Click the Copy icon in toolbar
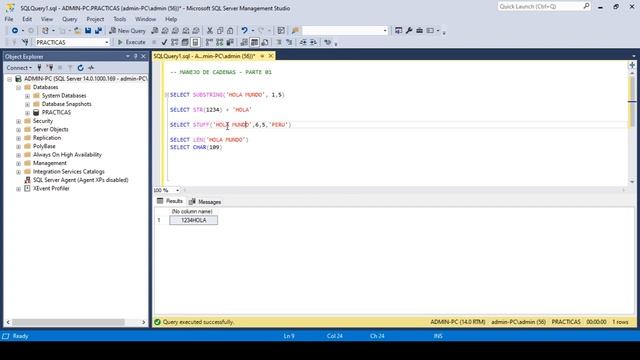Image resolution: width=640 pixels, height=360 pixels. 220,31
